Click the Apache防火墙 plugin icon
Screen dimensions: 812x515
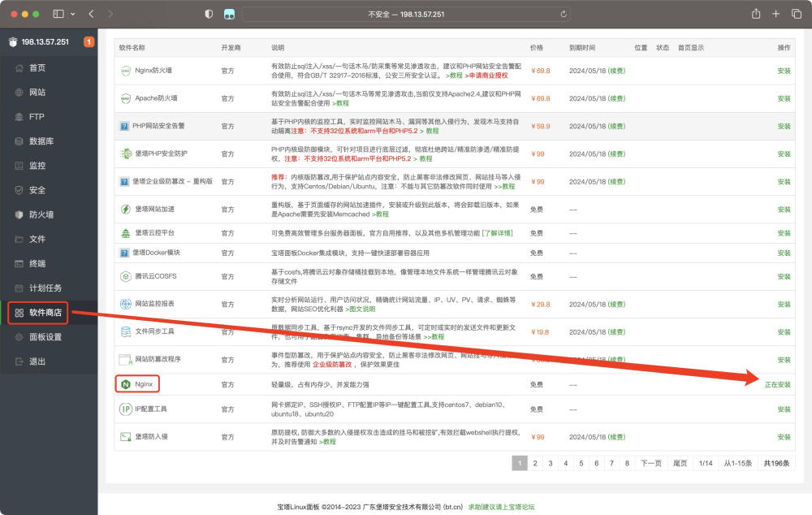125,98
